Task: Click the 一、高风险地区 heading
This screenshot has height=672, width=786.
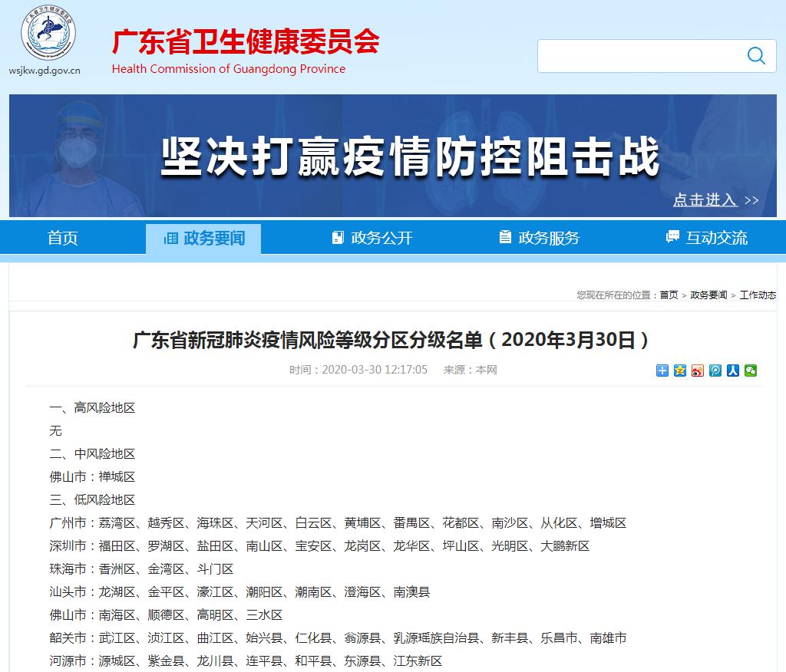Action: click(92, 408)
